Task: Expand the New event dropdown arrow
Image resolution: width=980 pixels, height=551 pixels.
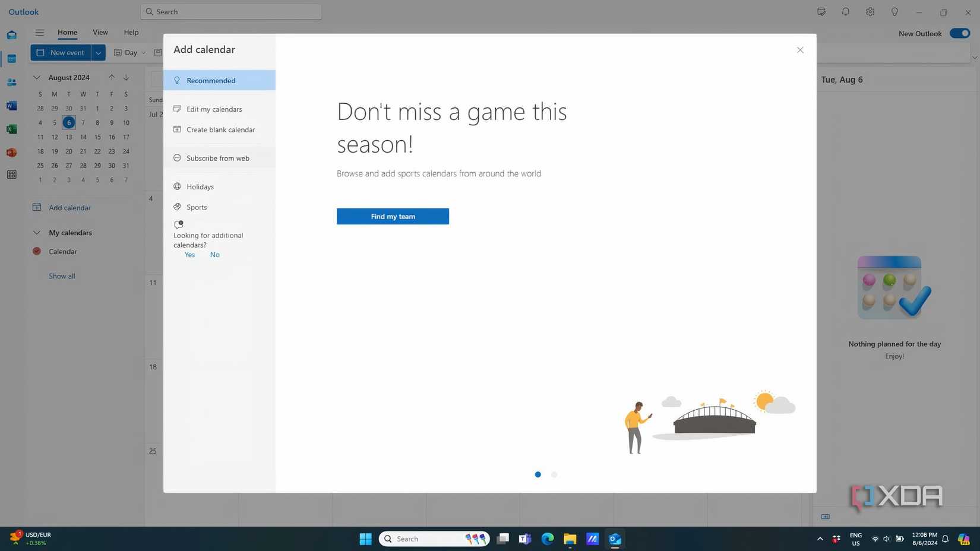Action: coord(99,53)
